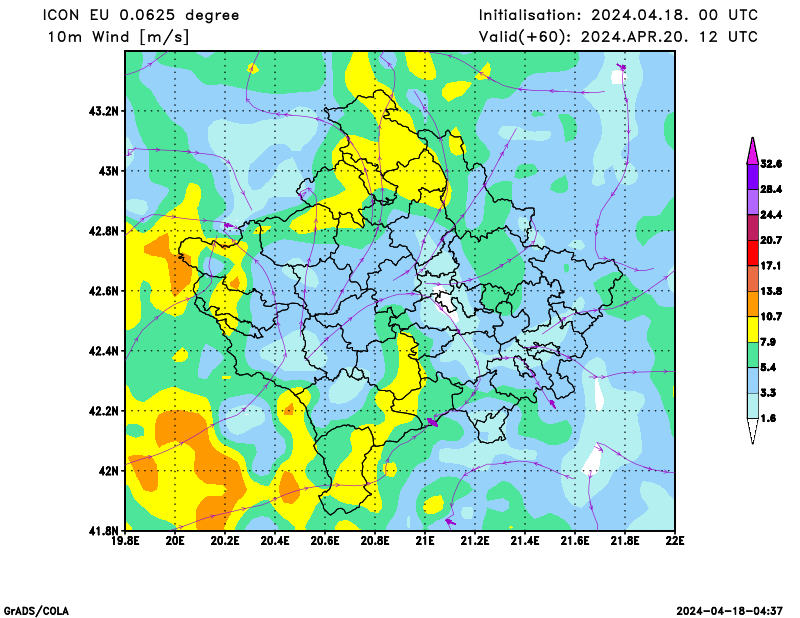Click the 42.2N latitude axis label
Viewport: 800px width, 618px height.
(x=104, y=411)
